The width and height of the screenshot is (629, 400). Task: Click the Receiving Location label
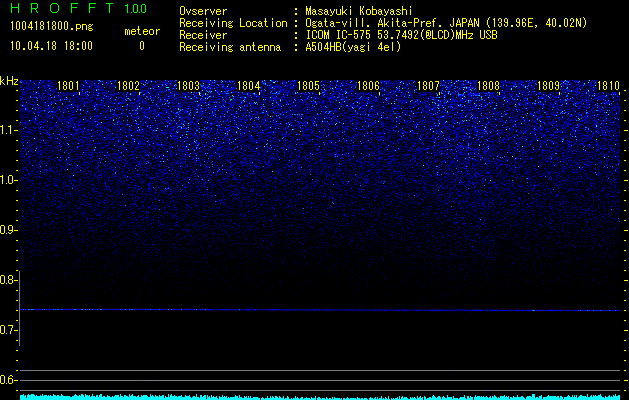coord(233,23)
